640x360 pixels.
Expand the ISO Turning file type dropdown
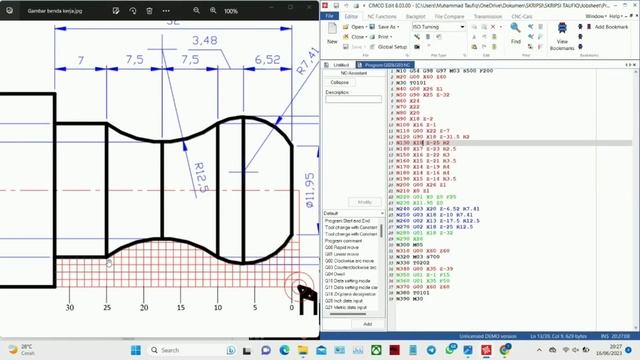(462, 27)
